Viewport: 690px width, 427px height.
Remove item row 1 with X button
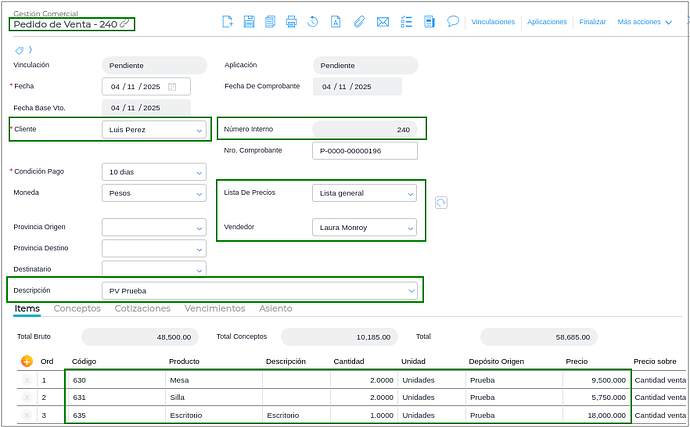(x=27, y=380)
